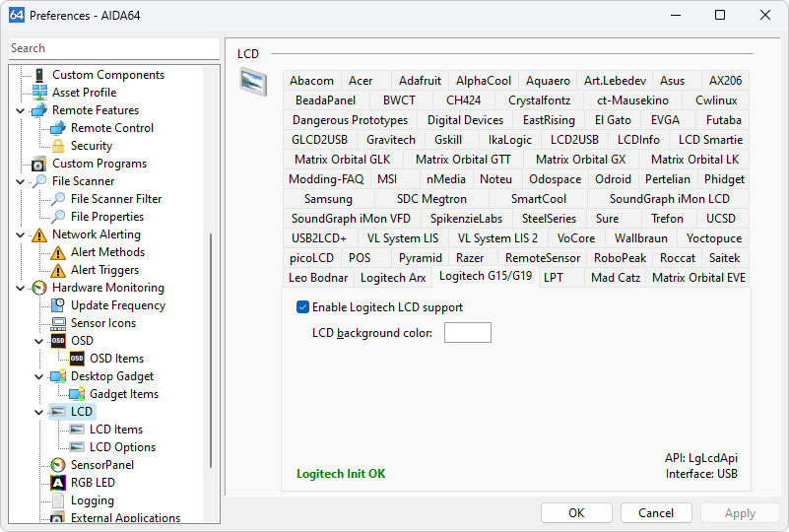Disable Logitech LCD support checkbox
The width and height of the screenshot is (789, 532).
303,307
